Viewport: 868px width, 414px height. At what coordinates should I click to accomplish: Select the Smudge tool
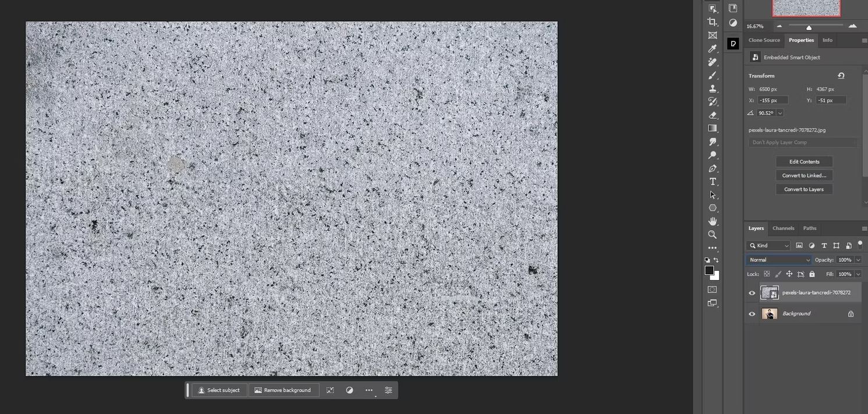click(x=713, y=142)
